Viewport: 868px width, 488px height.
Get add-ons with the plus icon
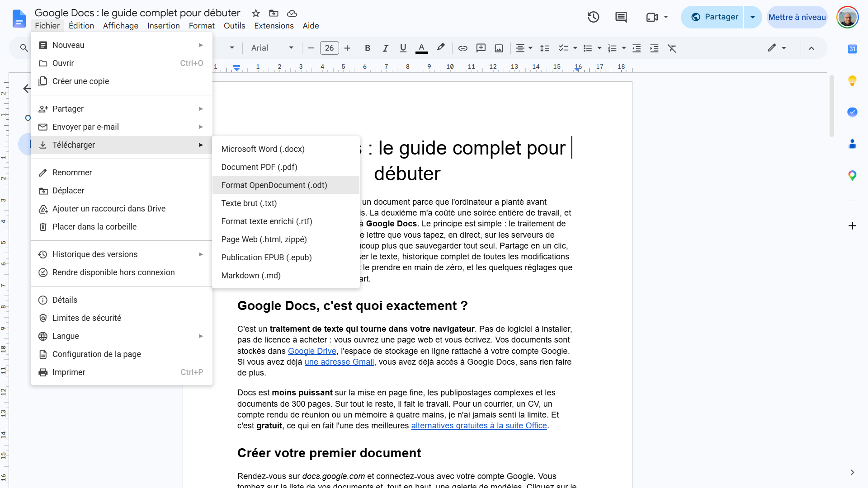coord(852,225)
